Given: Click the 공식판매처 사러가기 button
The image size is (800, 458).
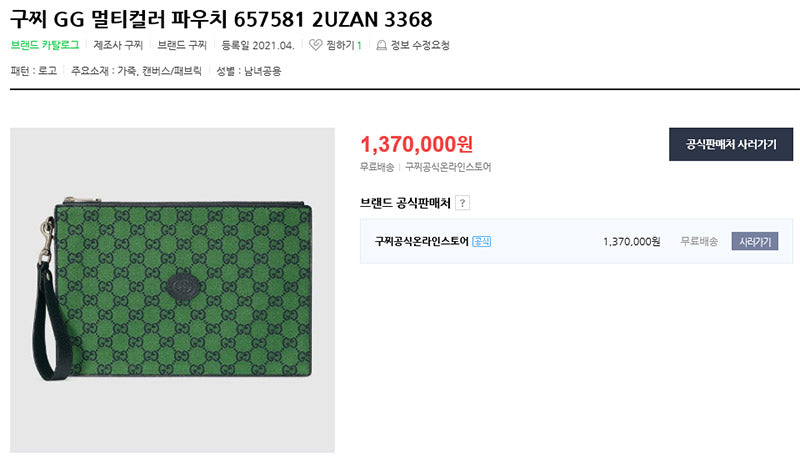Looking at the screenshot, I should (731, 144).
